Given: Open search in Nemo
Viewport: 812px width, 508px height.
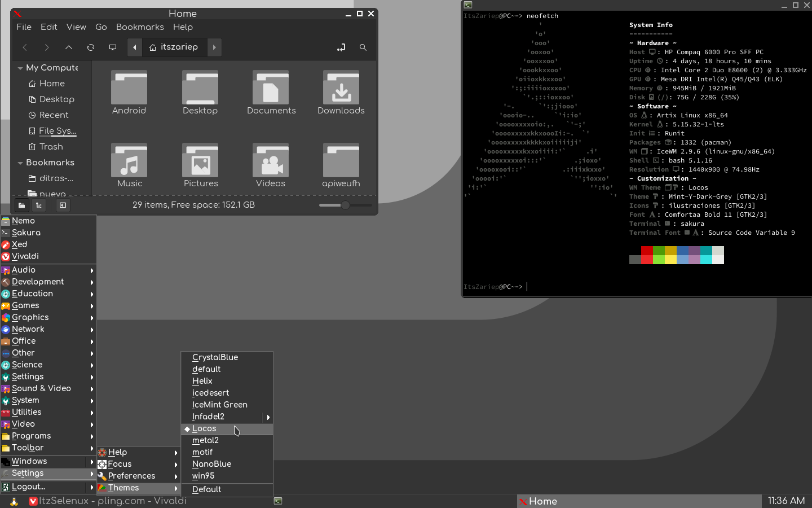Looking at the screenshot, I should pyautogui.click(x=363, y=47).
